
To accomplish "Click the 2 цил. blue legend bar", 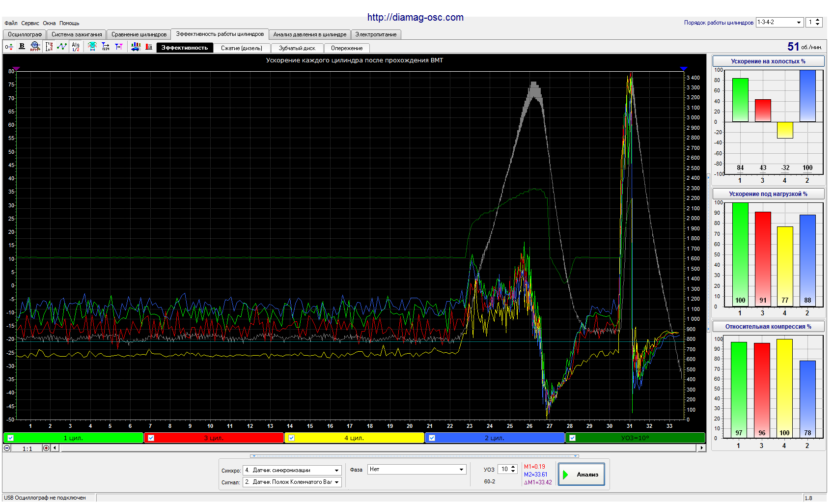I will tap(495, 438).
